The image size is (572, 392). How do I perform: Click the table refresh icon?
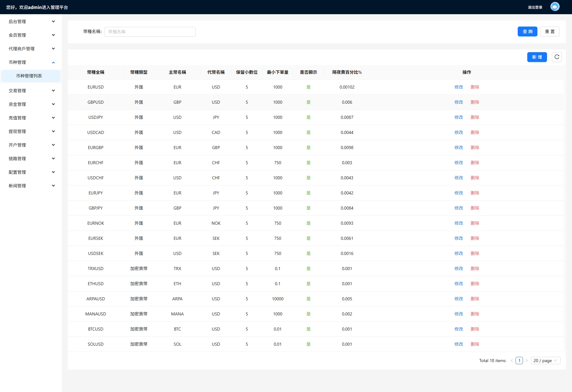pos(557,57)
